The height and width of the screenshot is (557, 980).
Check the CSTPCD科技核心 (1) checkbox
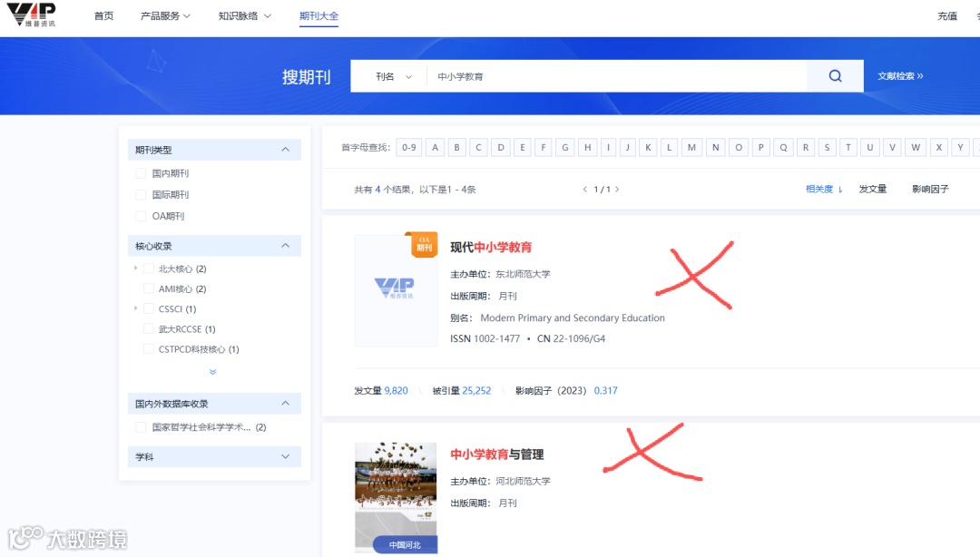(149, 349)
